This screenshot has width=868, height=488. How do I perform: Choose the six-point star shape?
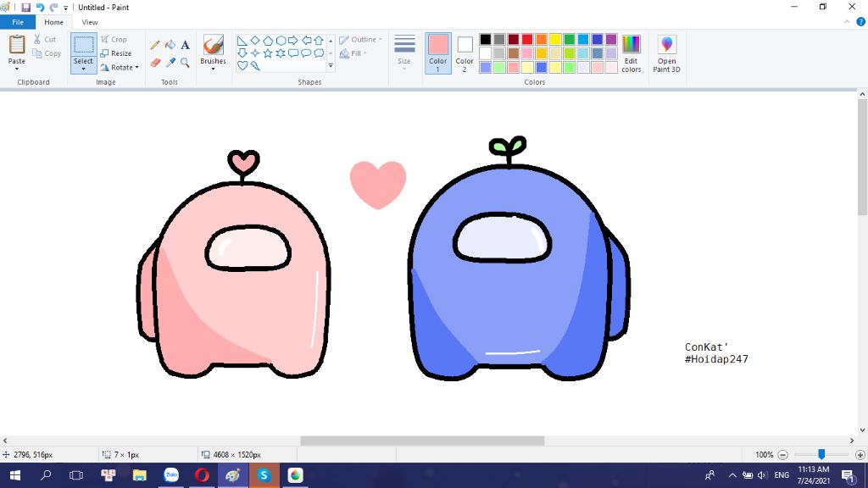[281, 53]
